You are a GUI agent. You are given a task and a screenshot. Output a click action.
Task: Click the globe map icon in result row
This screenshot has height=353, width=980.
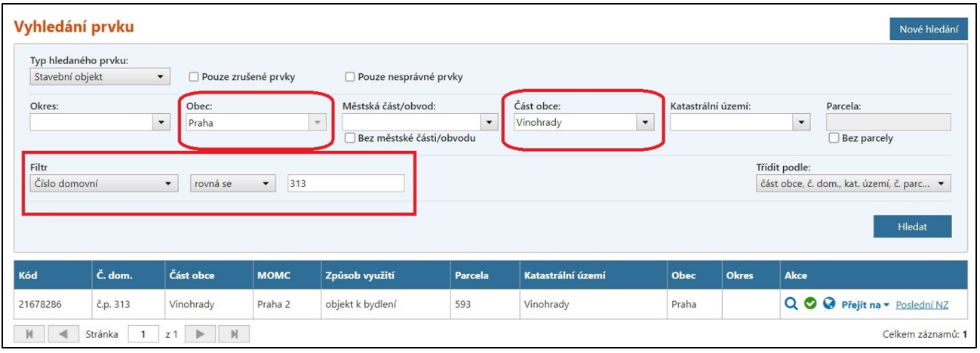tap(829, 305)
